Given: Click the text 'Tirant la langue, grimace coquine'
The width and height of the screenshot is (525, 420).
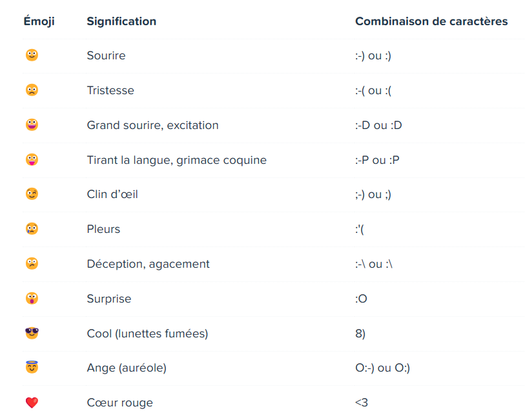Looking at the screenshot, I should [x=176, y=160].
